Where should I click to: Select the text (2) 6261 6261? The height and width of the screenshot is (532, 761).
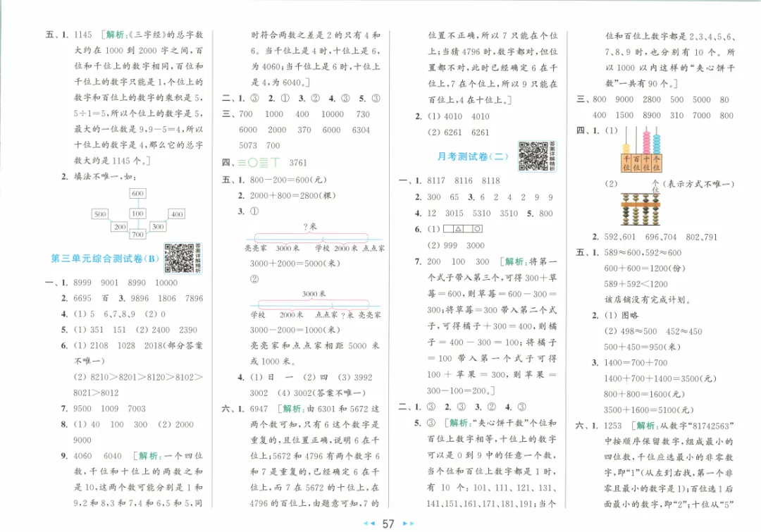(x=458, y=132)
